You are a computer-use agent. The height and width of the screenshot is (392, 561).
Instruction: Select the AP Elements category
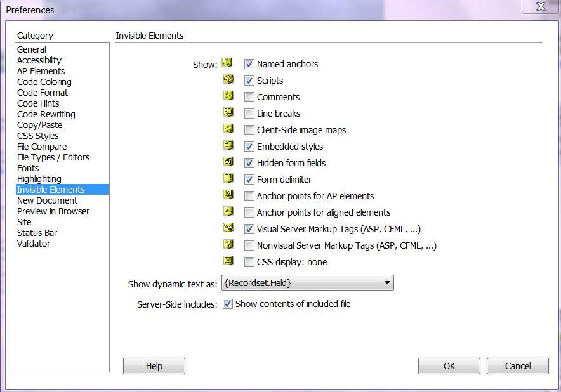click(x=62, y=71)
